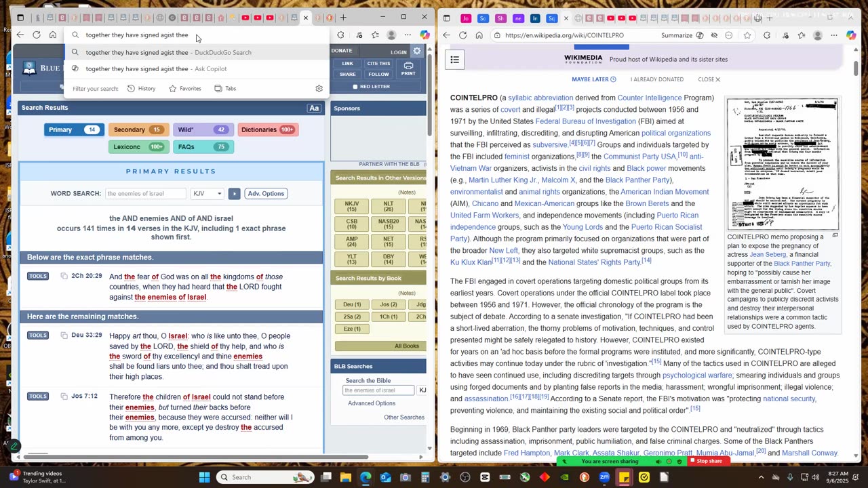Click the Windows taskbar Search box
Viewport: 868px width, 488px height.
(266, 477)
